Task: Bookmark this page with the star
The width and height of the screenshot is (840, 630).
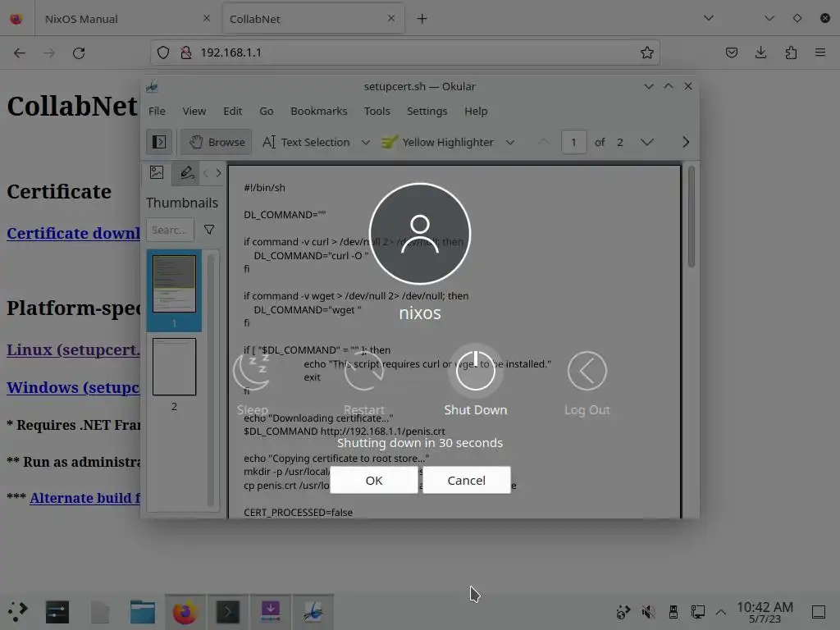Action: [x=646, y=52]
